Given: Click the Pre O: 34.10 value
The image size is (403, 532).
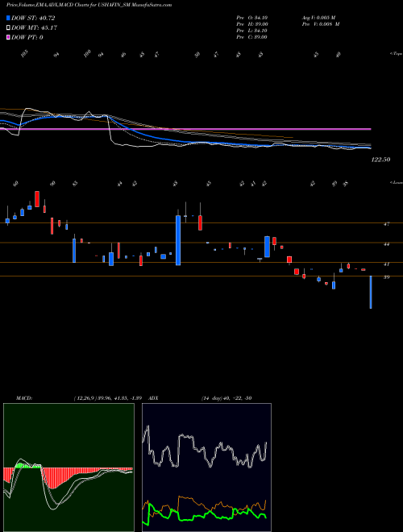Looking at the screenshot, I should pos(252,18).
